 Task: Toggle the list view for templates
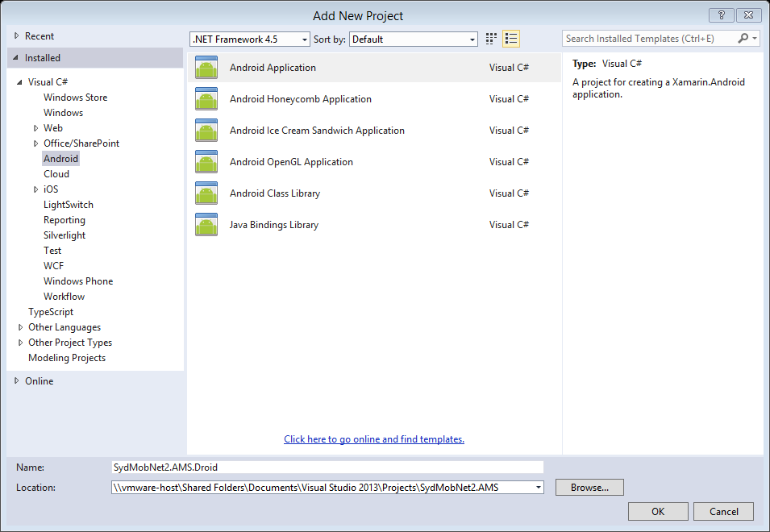(510, 38)
